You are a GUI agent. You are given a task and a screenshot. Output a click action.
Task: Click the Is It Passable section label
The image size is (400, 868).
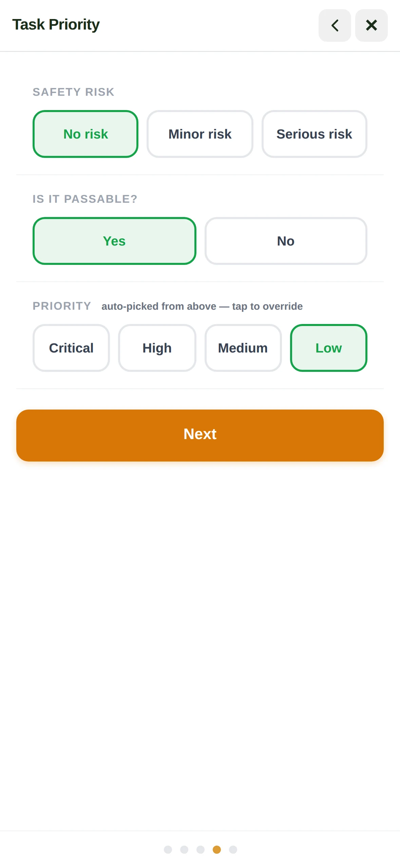coord(85,199)
